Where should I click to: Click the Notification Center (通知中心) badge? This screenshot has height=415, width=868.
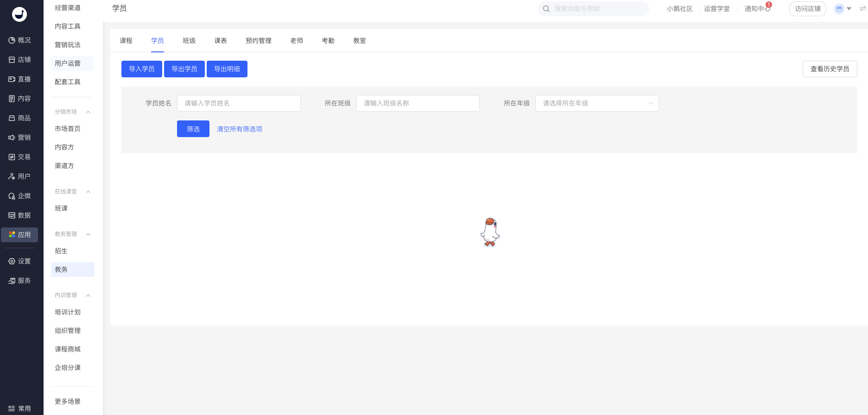768,5
